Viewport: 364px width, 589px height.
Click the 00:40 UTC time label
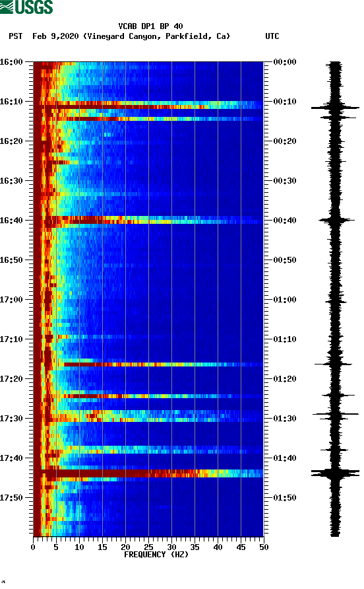285,220
